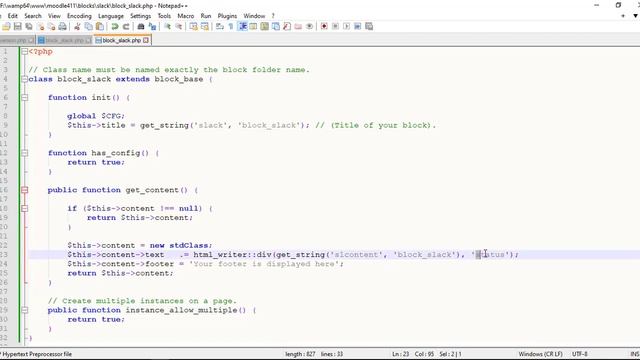
Task: Toggle synchronized horizontal scrolling
Action: tap(205, 27)
